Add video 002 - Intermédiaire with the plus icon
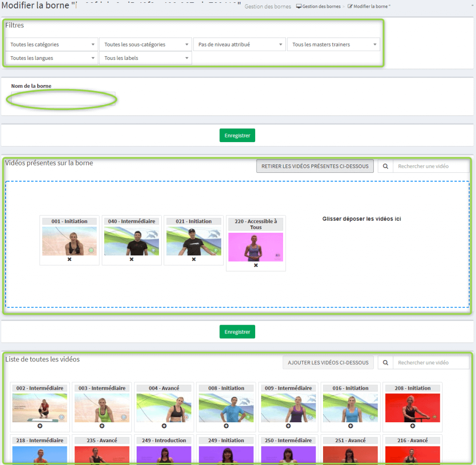This screenshot has width=476, height=465. click(40, 426)
